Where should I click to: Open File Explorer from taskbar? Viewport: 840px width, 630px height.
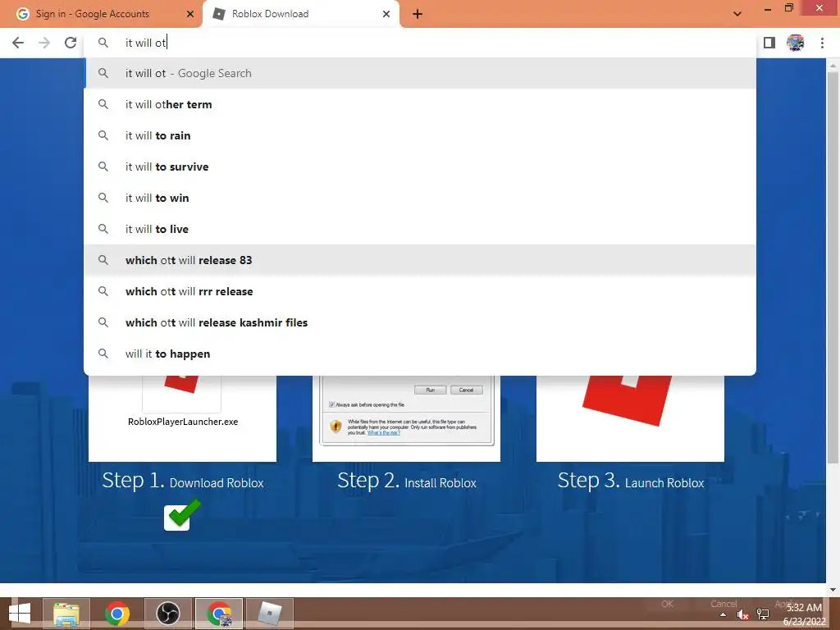click(x=66, y=614)
